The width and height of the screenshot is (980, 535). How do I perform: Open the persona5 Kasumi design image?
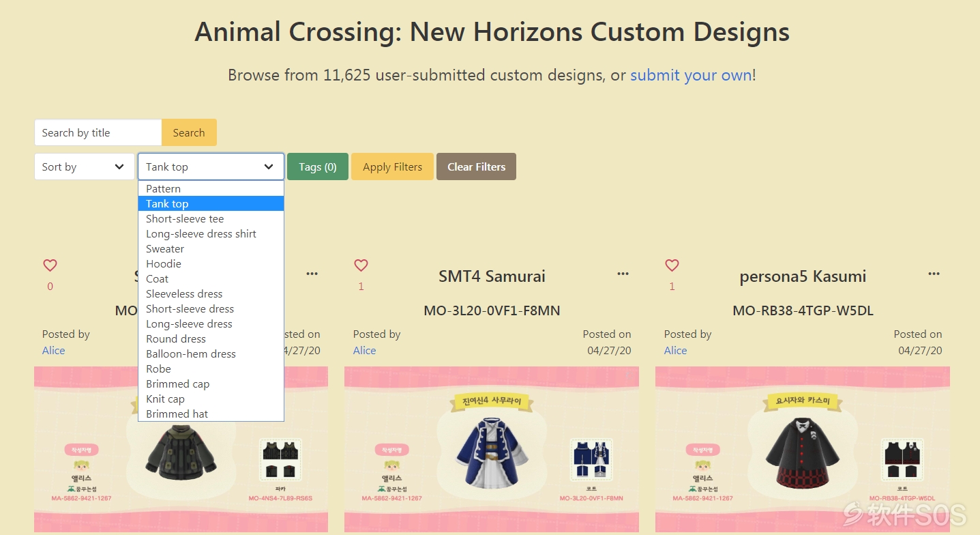(803, 449)
